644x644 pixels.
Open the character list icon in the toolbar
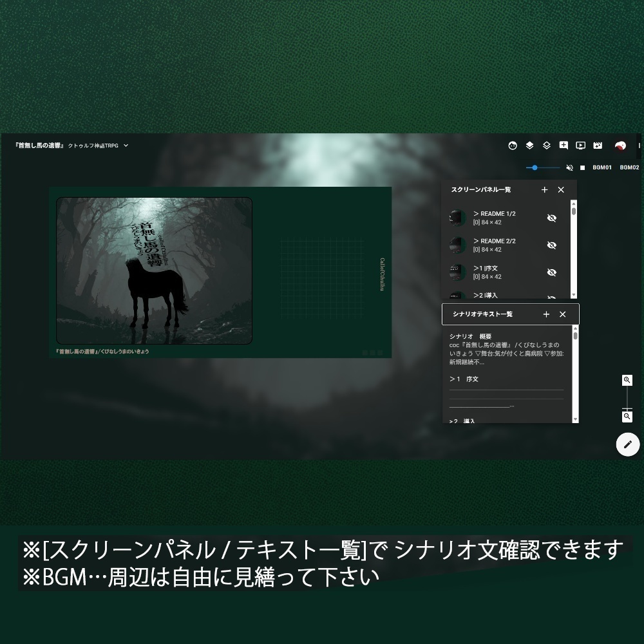click(x=513, y=146)
